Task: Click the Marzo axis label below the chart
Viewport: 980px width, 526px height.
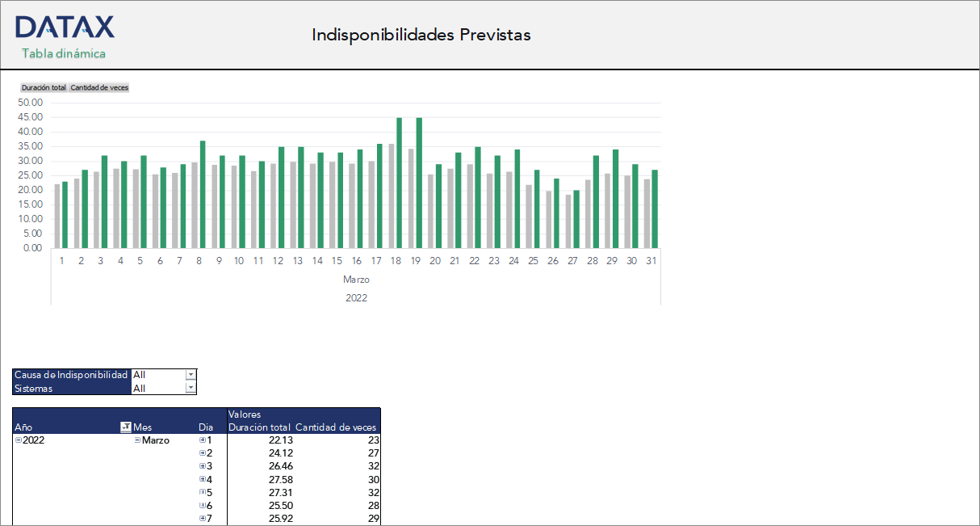Action: [356, 279]
